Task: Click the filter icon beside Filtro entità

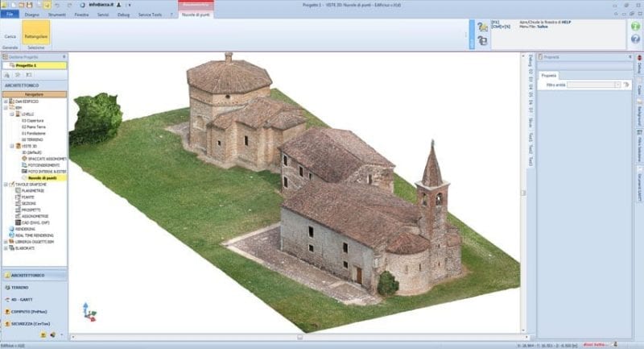Action: point(626,84)
